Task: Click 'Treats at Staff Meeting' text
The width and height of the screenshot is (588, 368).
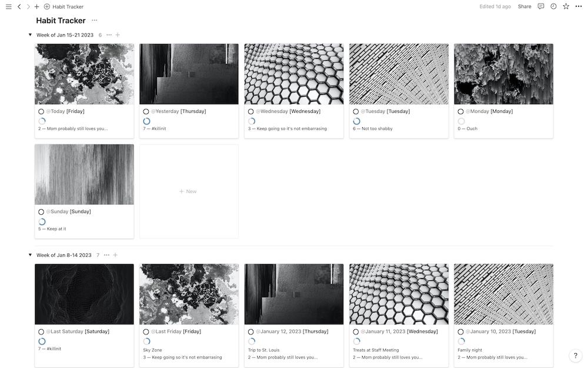Action: tap(376, 350)
